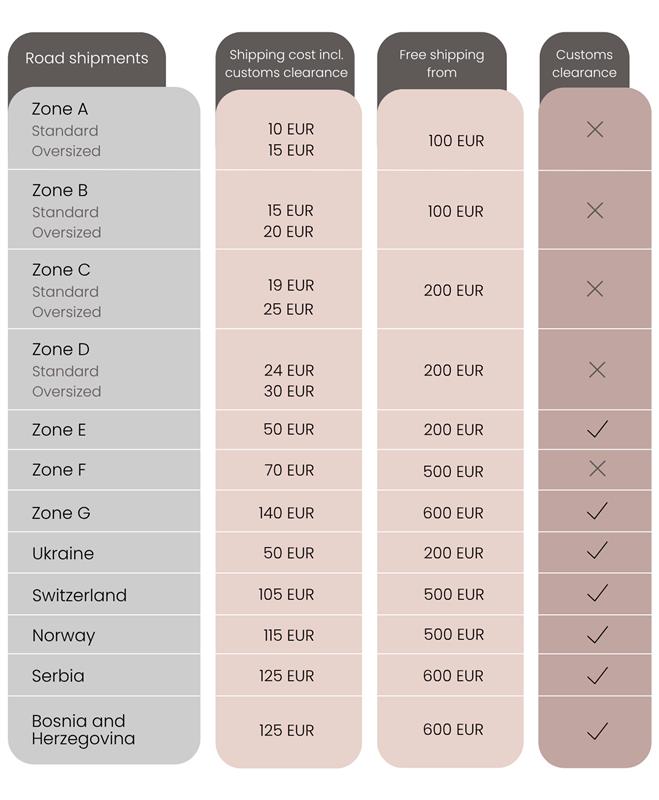Click the Zone A Oversized label
The height and width of the screenshot is (800, 659).
(66, 151)
